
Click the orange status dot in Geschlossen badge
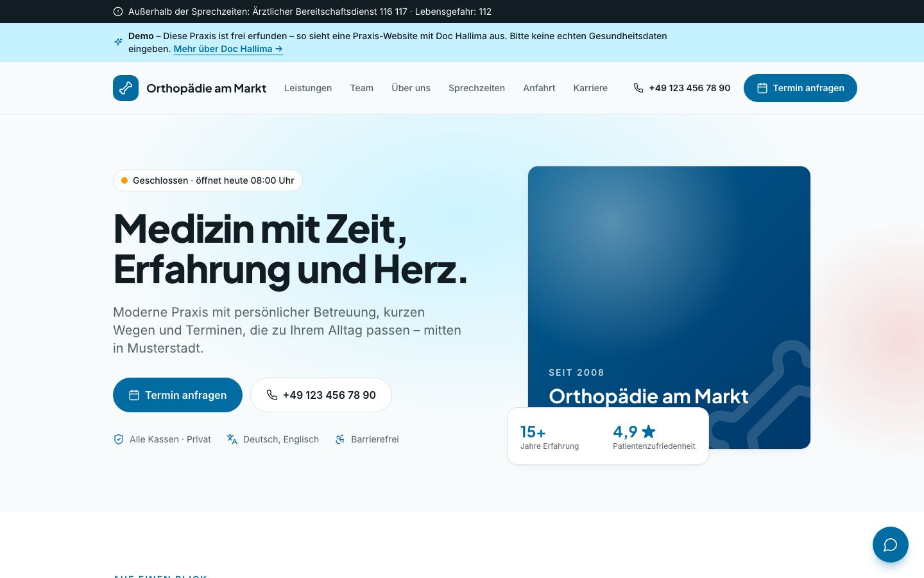[124, 180]
